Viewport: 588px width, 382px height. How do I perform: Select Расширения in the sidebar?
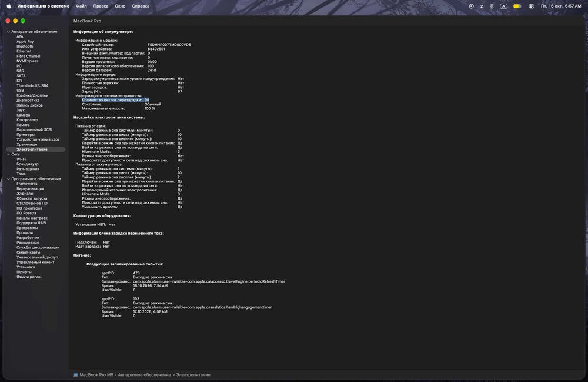pos(28,243)
